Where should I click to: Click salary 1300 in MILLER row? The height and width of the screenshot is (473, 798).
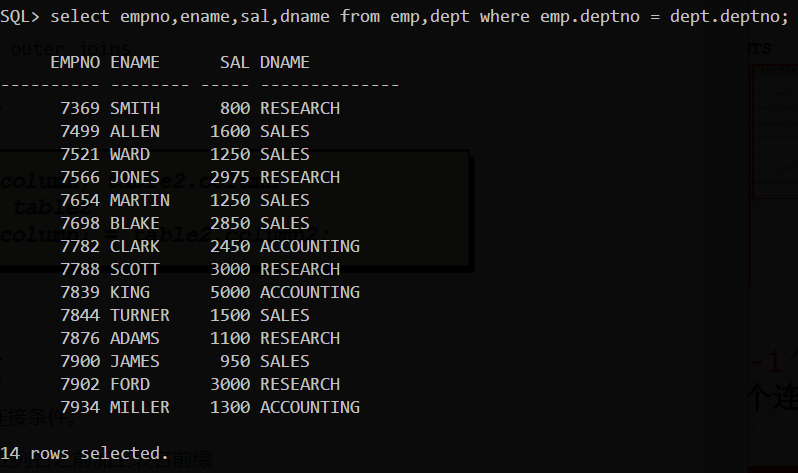point(230,407)
